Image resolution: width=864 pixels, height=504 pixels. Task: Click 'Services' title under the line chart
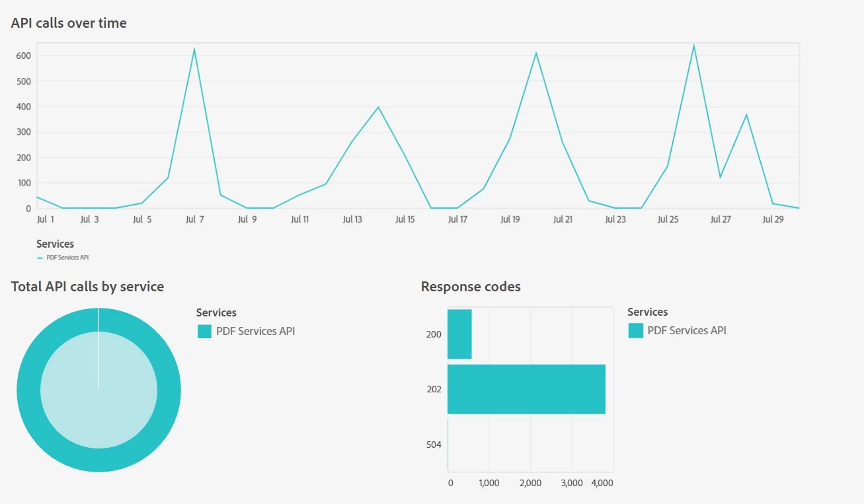point(56,244)
